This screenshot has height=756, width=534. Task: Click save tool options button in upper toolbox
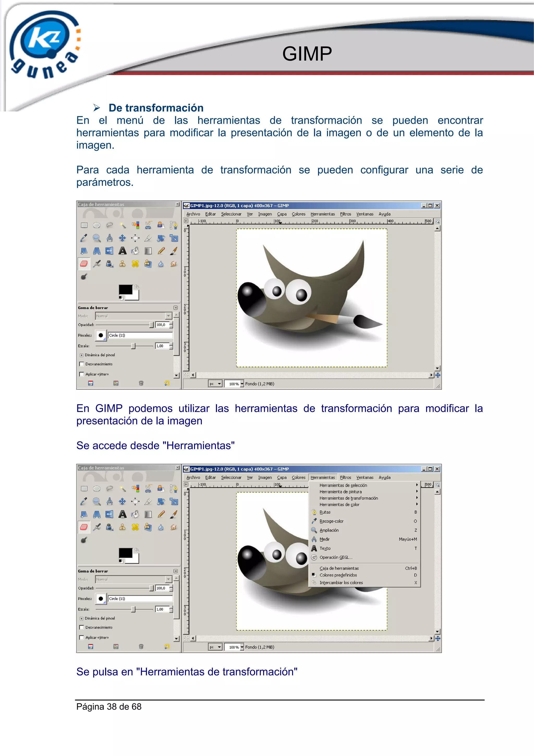[x=91, y=383]
